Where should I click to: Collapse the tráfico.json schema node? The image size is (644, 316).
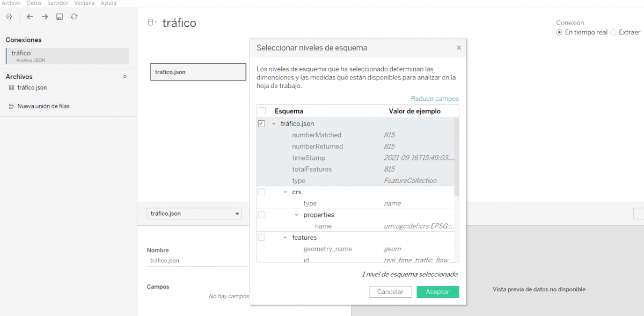[x=273, y=123]
